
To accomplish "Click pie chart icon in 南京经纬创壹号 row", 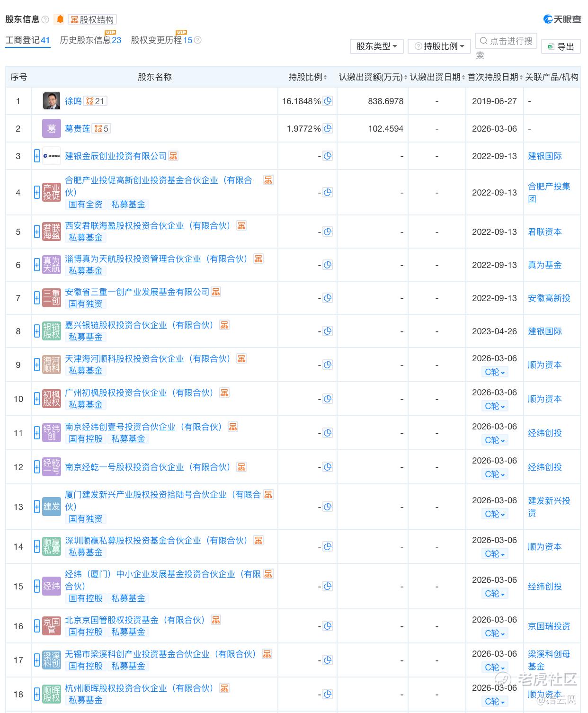I will coord(328,433).
